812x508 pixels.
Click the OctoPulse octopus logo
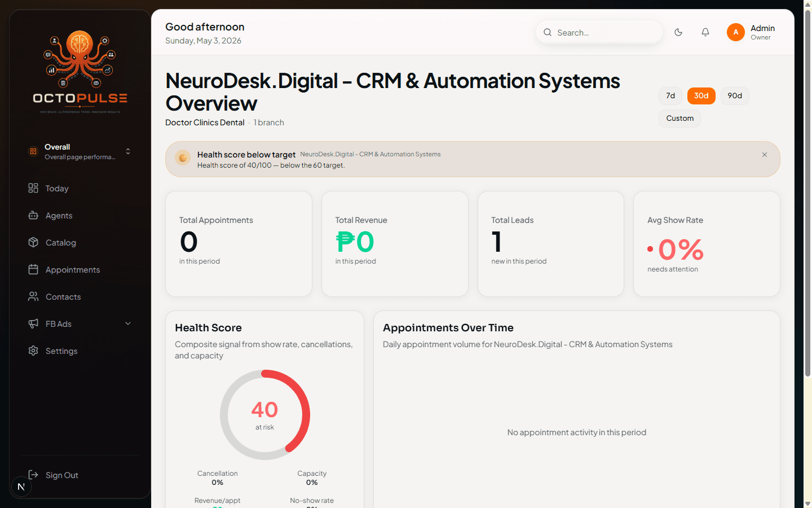click(80, 72)
